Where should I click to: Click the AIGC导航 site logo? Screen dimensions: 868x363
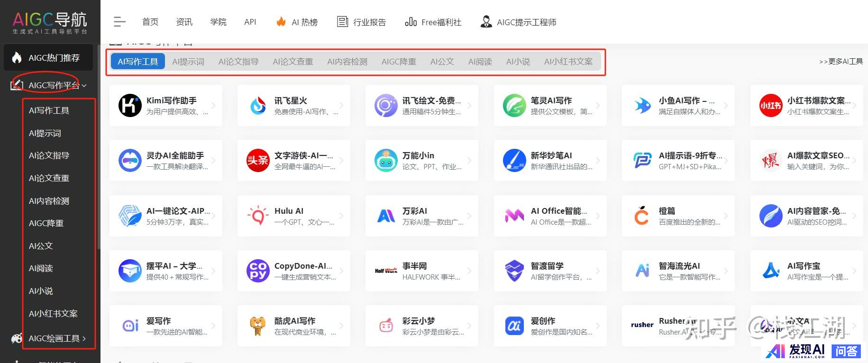[x=50, y=23]
